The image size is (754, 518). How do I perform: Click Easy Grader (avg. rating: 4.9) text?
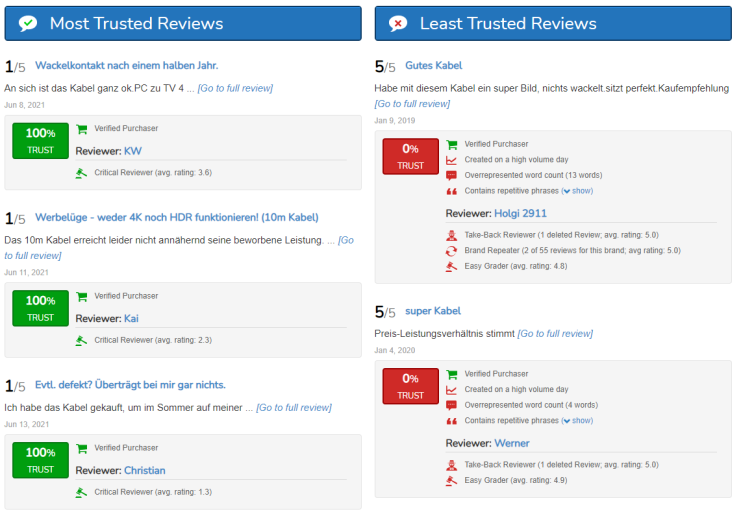tap(515, 480)
